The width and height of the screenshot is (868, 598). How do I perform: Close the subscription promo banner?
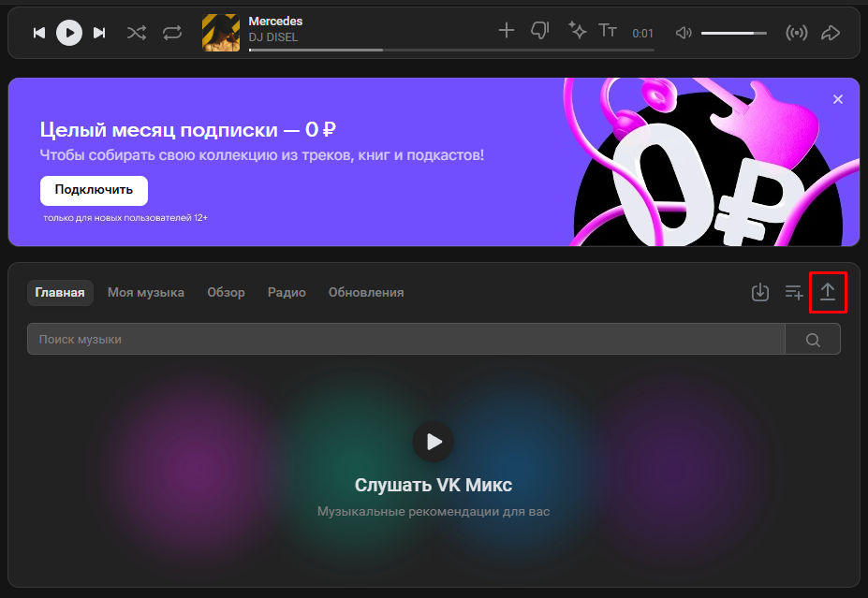pos(838,99)
